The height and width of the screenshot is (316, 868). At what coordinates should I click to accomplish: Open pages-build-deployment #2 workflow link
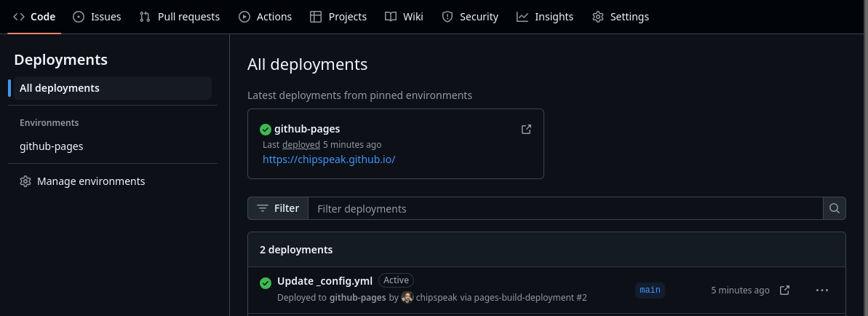pyautogui.click(x=530, y=298)
